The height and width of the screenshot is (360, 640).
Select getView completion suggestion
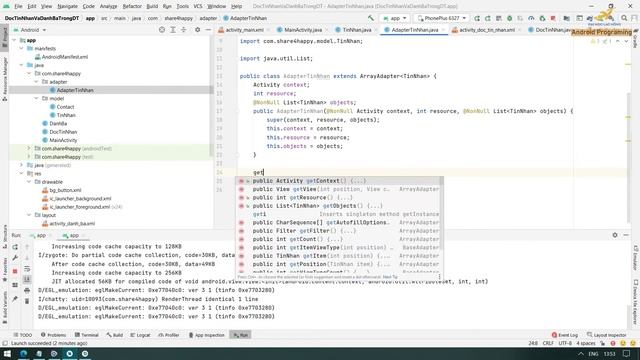[x=339, y=189]
